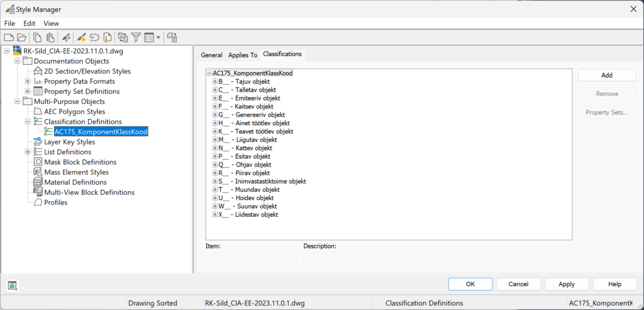Select the Classifications tab
644x310 pixels.
coord(282,54)
